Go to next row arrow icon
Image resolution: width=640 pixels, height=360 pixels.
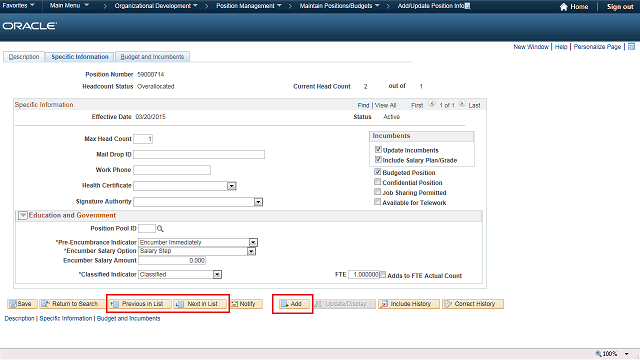click(x=462, y=104)
